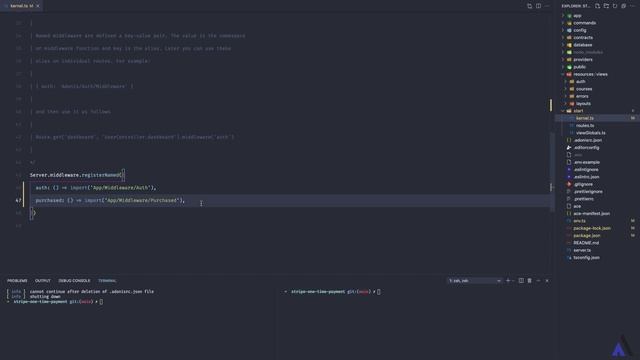Expand the commands folder
This screenshot has width=640, height=360.
(x=584, y=23)
